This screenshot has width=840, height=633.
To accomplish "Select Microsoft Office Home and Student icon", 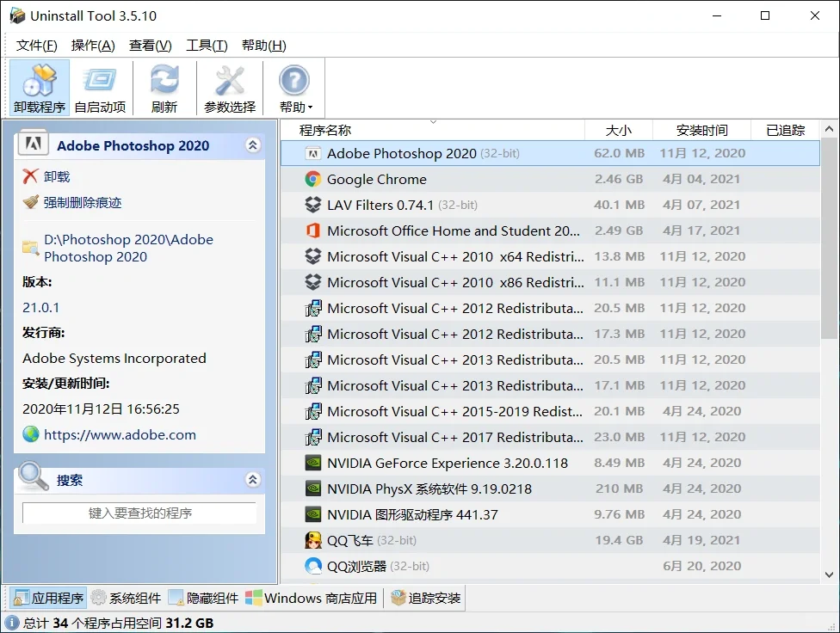I will (313, 230).
